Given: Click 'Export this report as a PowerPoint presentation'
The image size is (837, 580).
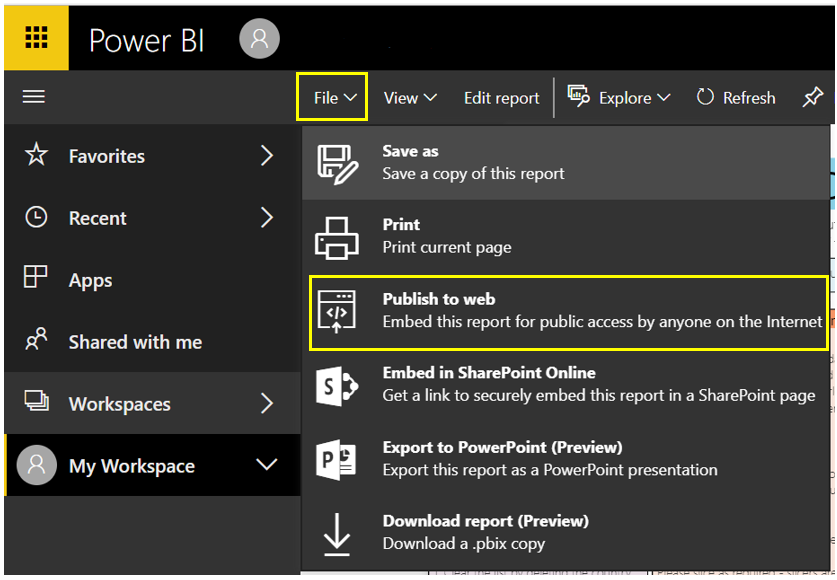Looking at the screenshot, I should coord(550,470).
